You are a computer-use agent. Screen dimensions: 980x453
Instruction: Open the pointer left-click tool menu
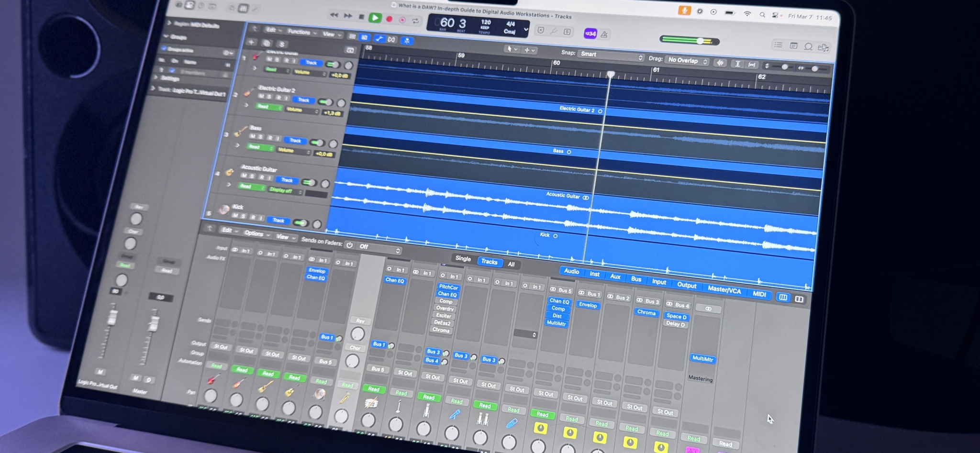coord(512,49)
